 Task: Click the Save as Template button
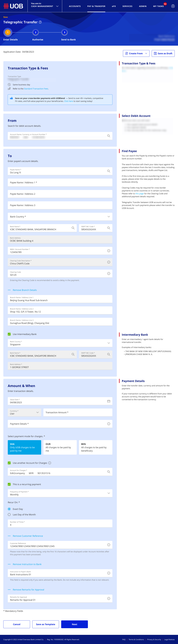pyautogui.click(x=46, y=624)
